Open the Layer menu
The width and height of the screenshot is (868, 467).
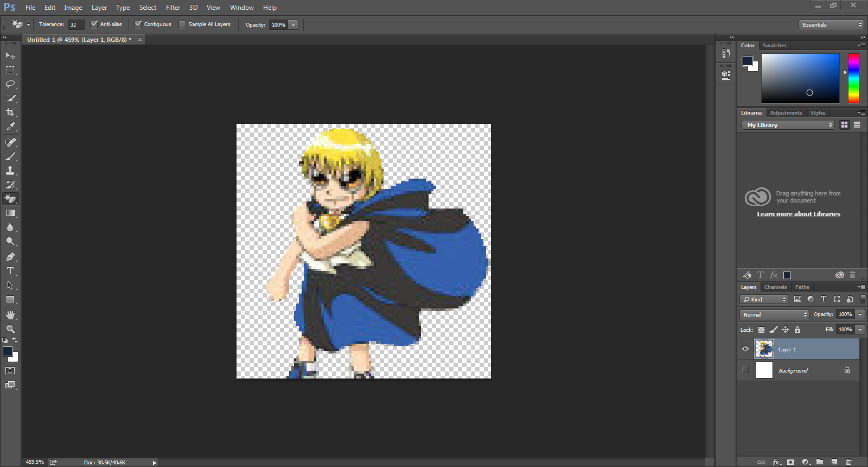(99, 8)
